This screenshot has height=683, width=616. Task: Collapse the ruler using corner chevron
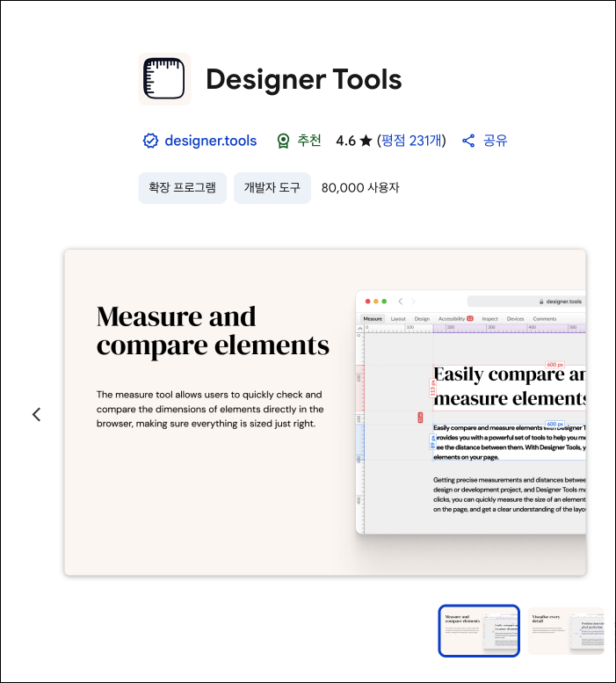(359, 329)
